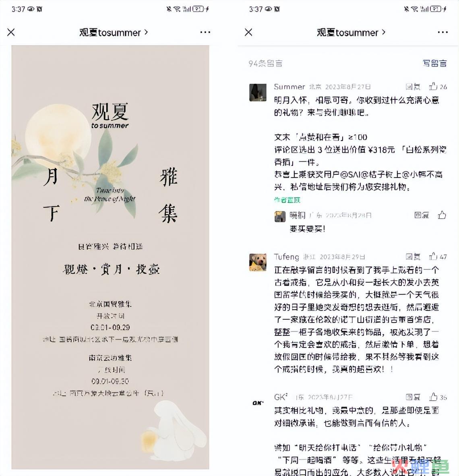Screen dimensions: 459x476
Task: Tap 写留言 to write a comment
Action: point(435,63)
